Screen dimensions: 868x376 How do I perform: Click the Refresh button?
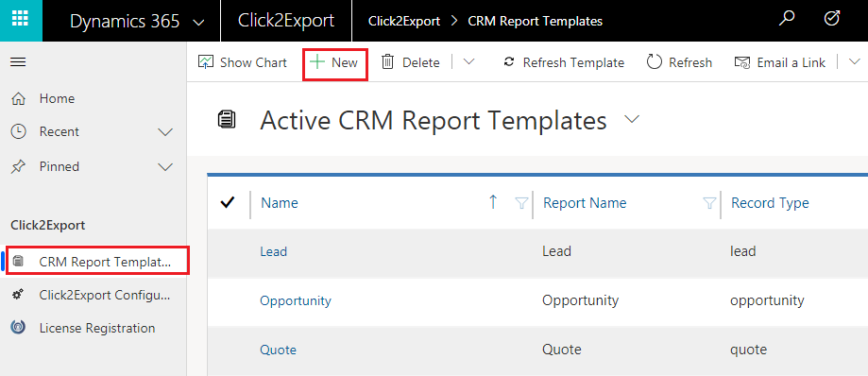(679, 62)
